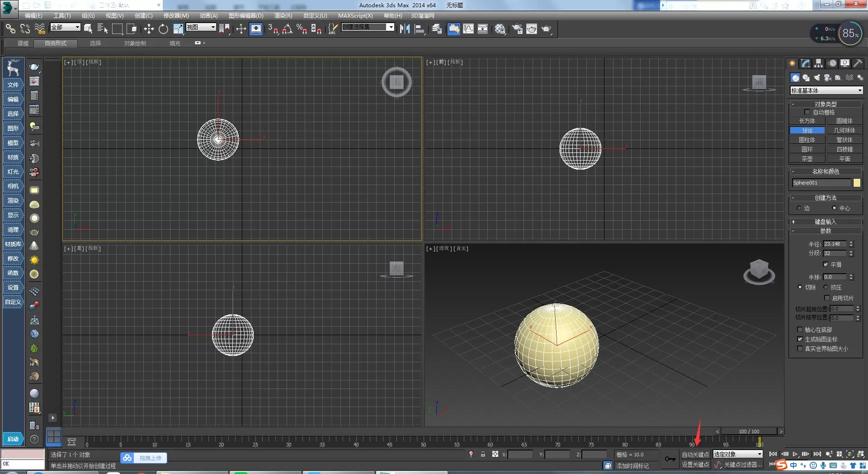Select 切除 hemisphere radio option
Image resolution: width=868 pixels, height=474 pixels.
[800, 287]
